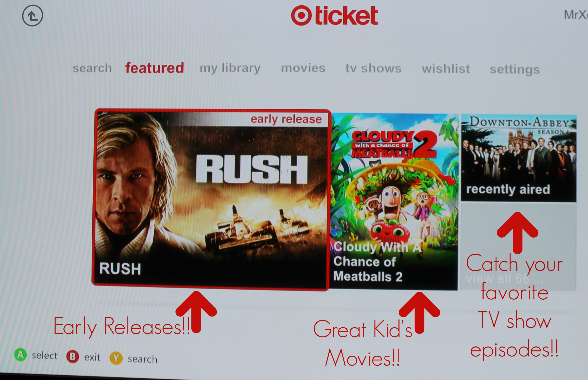Click the early release banner label
Image resolution: width=588 pixels, height=380 pixels.
[x=286, y=120]
